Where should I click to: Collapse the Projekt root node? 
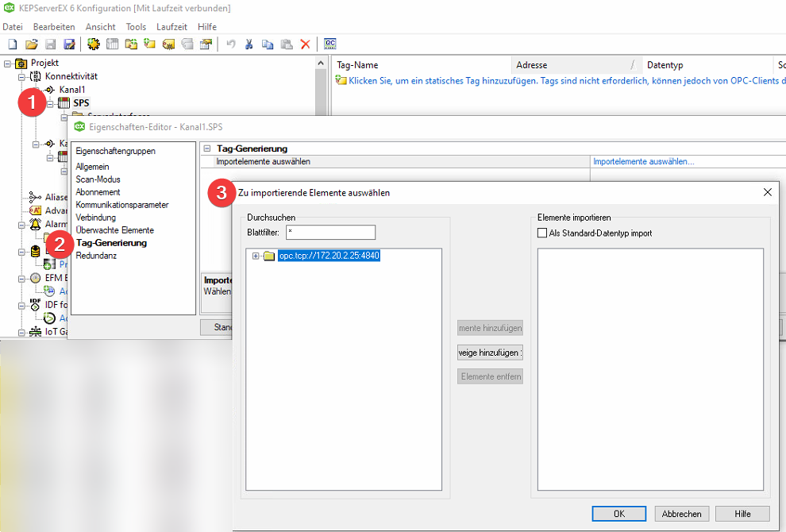7,64
